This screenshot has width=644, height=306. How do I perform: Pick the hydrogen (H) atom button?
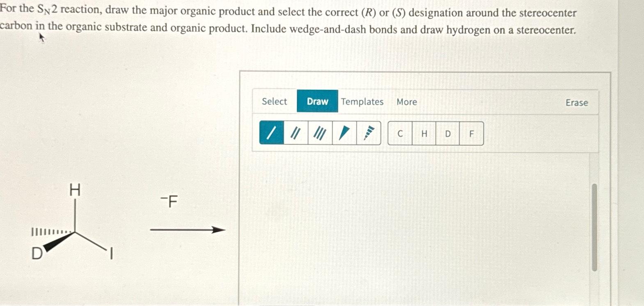pyautogui.click(x=424, y=133)
